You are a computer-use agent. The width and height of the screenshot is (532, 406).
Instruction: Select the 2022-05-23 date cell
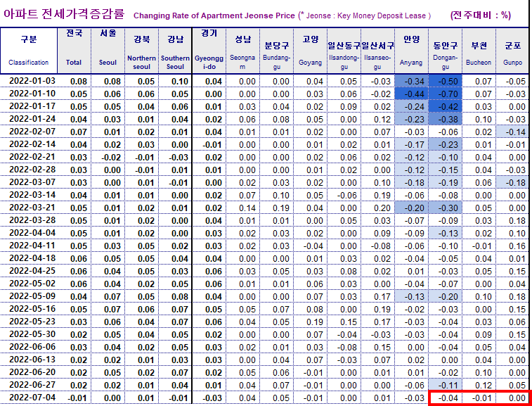tap(29, 322)
